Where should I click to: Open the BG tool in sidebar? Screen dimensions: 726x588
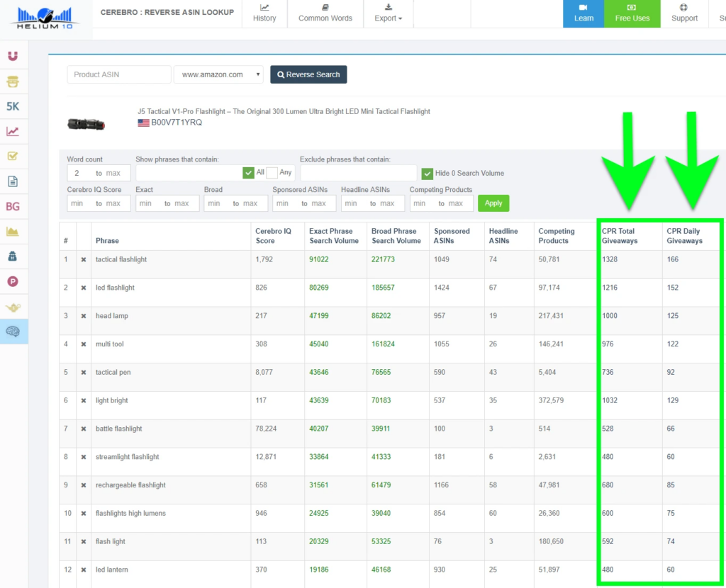click(13, 206)
